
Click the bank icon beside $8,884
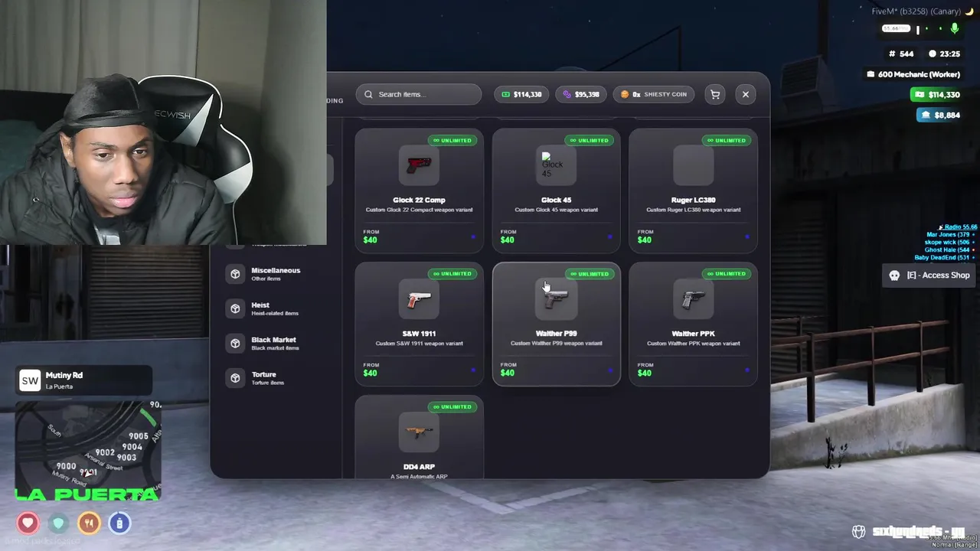tap(926, 115)
